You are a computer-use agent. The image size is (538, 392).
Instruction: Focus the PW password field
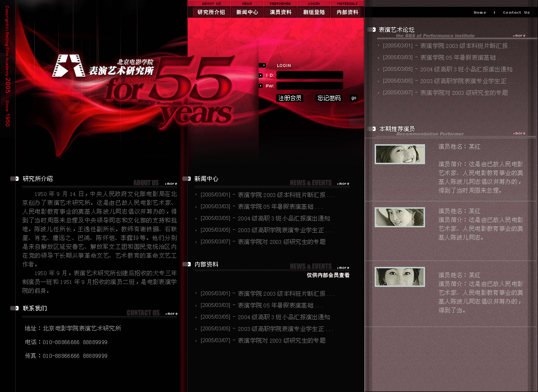point(310,86)
